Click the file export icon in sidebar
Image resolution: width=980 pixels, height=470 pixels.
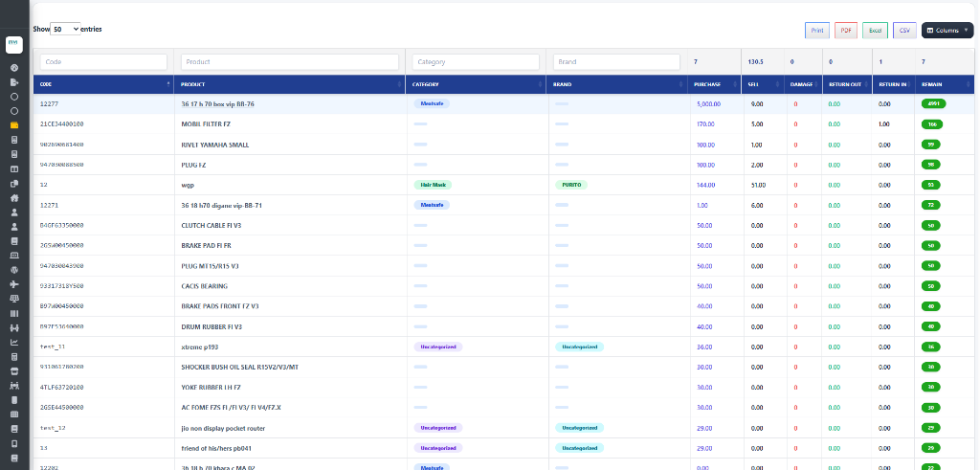click(x=14, y=82)
